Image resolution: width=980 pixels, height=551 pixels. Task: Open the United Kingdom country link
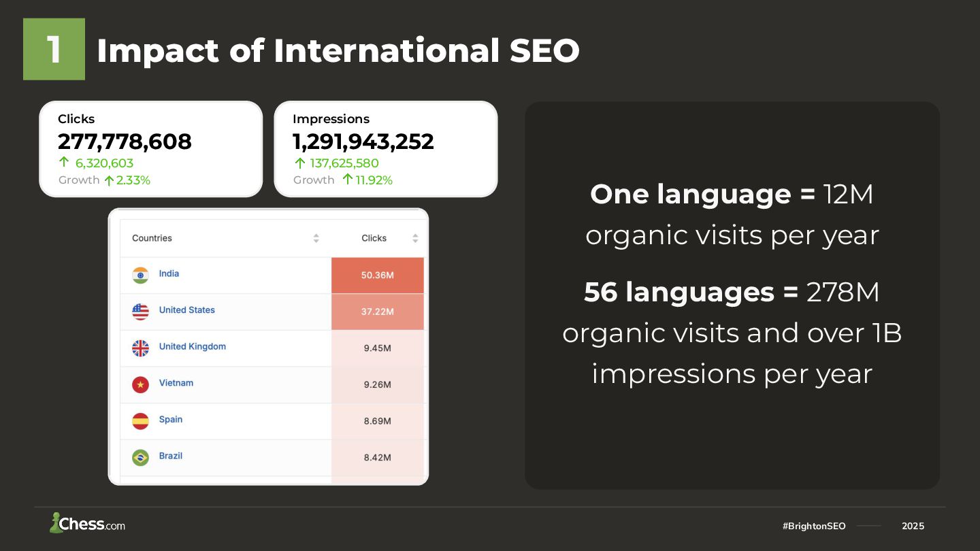192,346
